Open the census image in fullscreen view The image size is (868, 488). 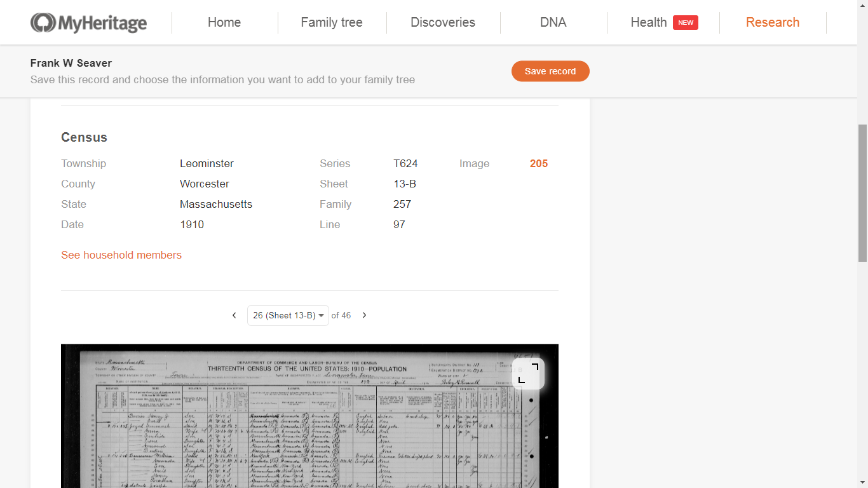click(527, 374)
